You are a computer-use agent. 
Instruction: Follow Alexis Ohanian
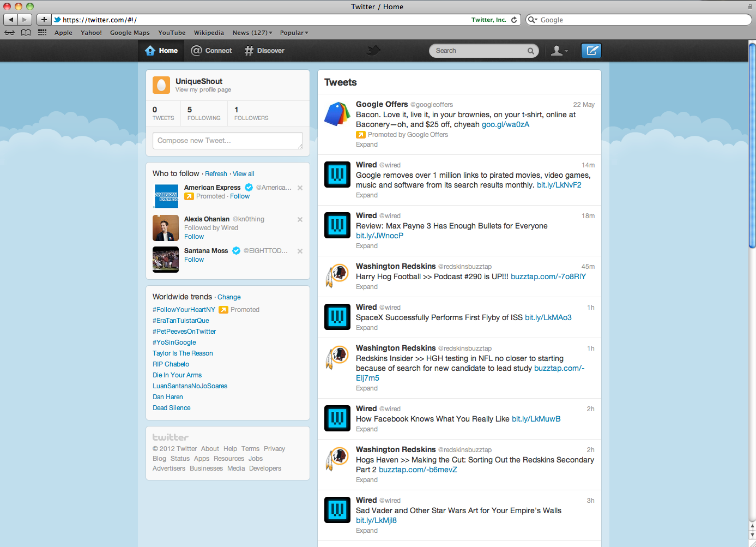[x=193, y=236]
